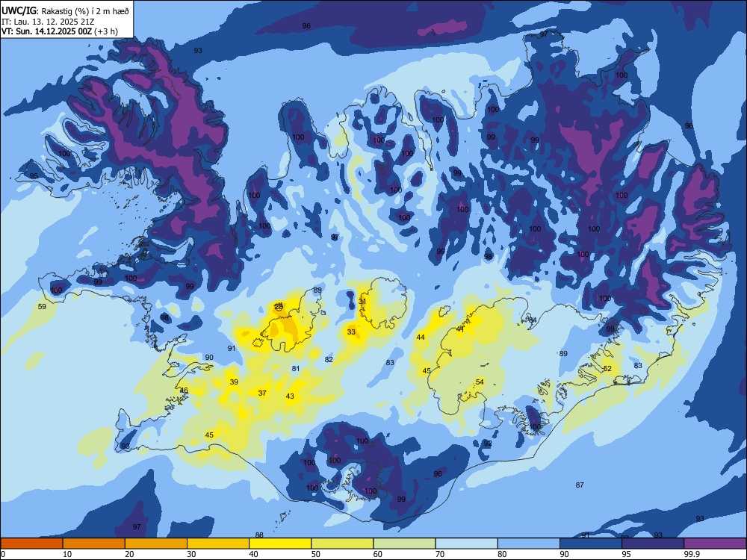Image resolution: width=747 pixels, height=560 pixels.
Task: Click the map humidity value '33'
Action: click(351, 332)
